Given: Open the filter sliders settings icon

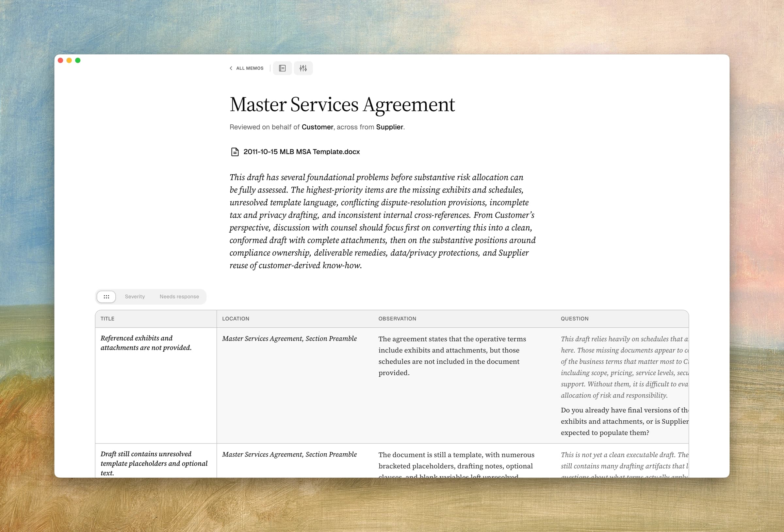Looking at the screenshot, I should click(x=303, y=68).
